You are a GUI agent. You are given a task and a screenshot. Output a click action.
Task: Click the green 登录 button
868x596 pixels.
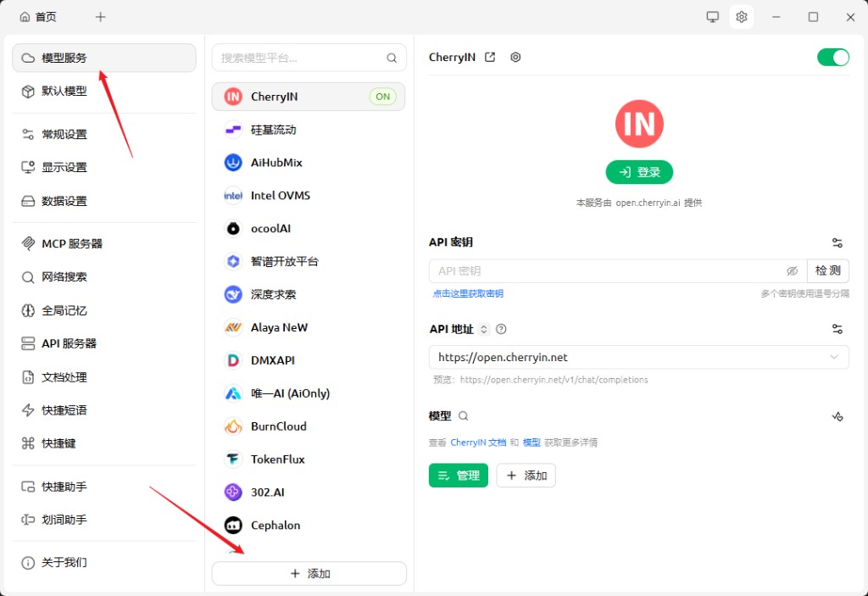639,172
